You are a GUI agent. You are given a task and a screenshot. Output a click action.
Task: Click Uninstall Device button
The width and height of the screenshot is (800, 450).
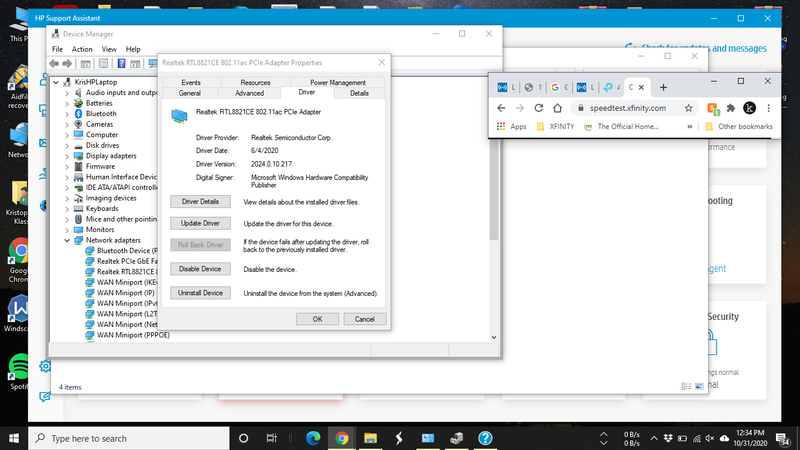[200, 293]
